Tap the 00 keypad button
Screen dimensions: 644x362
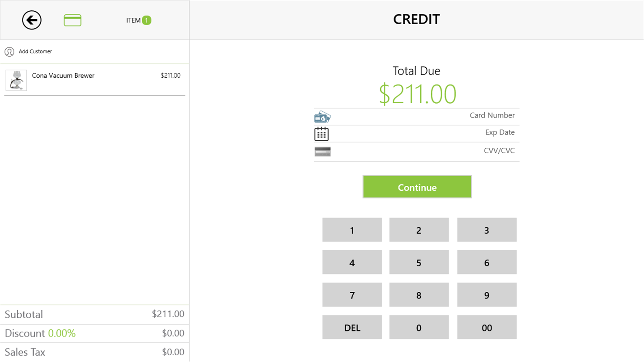click(487, 328)
